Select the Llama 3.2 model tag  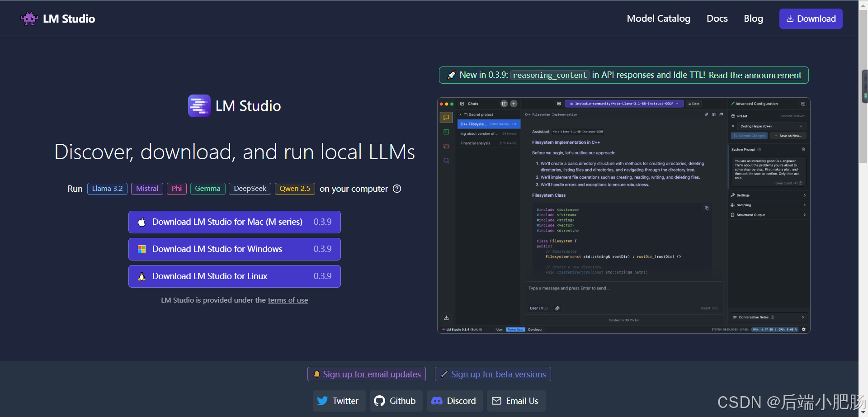(107, 189)
